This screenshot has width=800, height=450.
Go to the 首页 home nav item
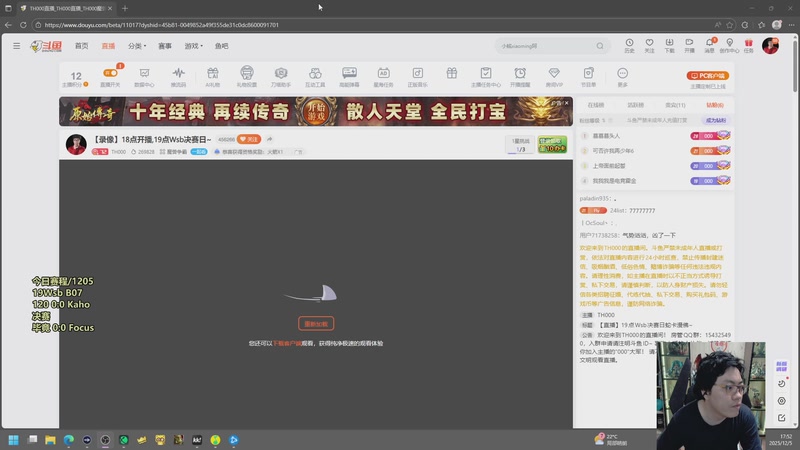pos(82,46)
